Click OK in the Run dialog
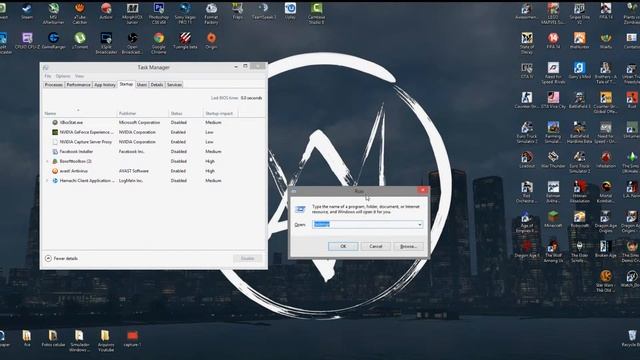Viewport: 640px width, 360px height. point(343,246)
